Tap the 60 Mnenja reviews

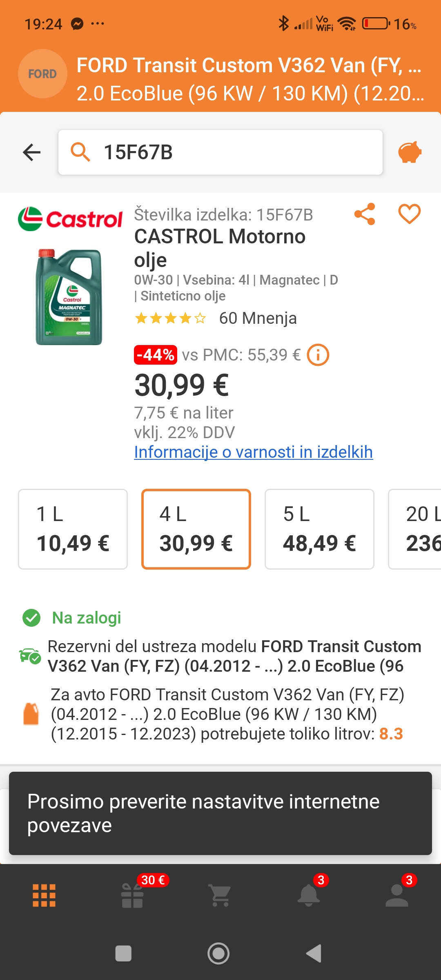(x=258, y=318)
